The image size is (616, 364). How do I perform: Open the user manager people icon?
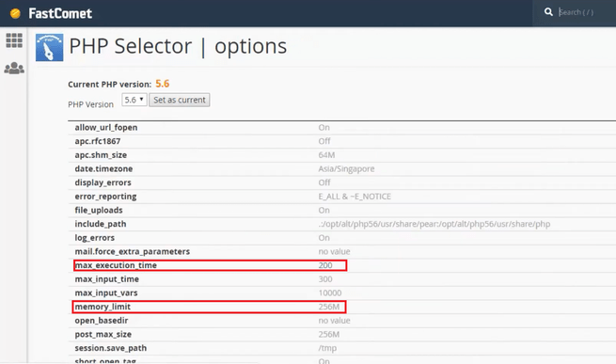[x=14, y=68]
